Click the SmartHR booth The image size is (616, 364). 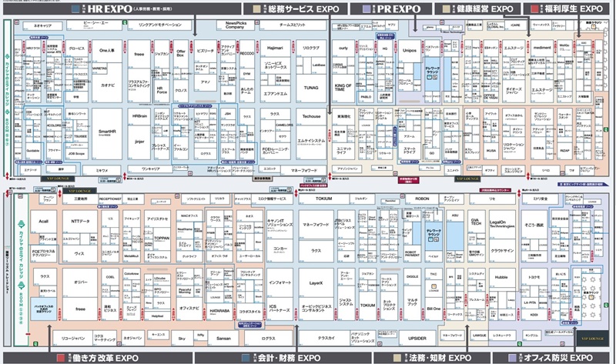[x=107, y=133]
